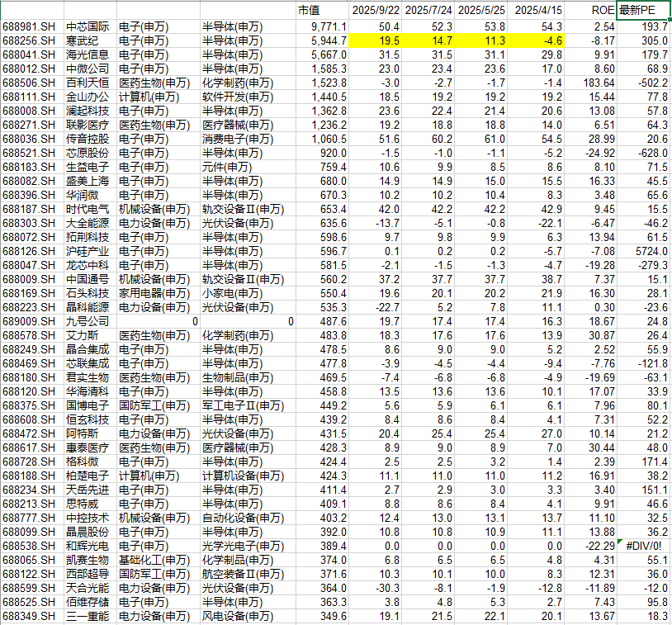Select the 石头科技 name cell

click(90, 294)
